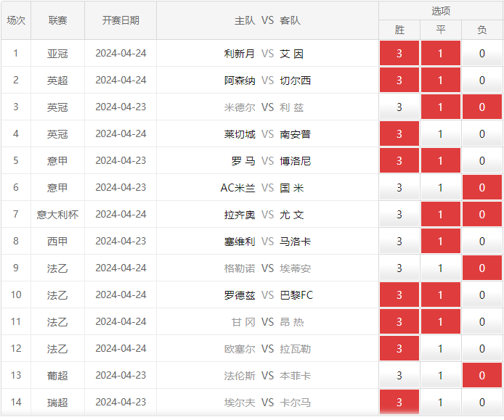Select loss option 0 for 甘冈 vs 昂热

pyautogui.click(x=482, y=321)
